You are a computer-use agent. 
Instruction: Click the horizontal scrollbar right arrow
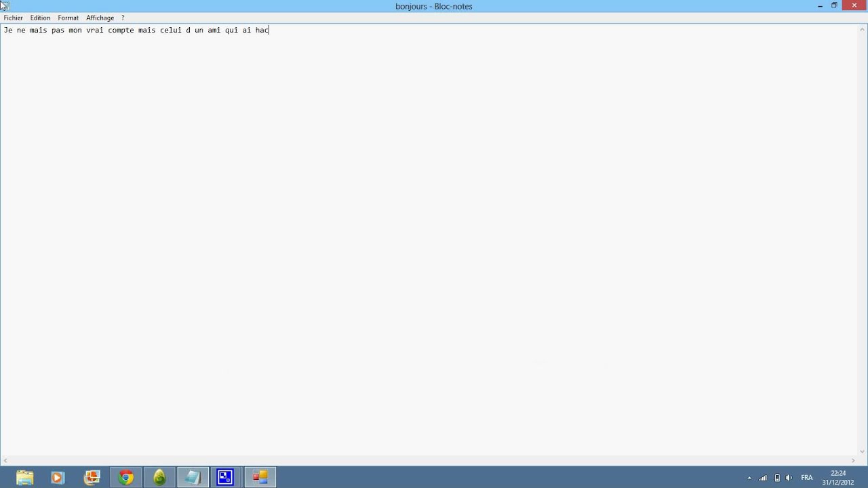[853, 461]
